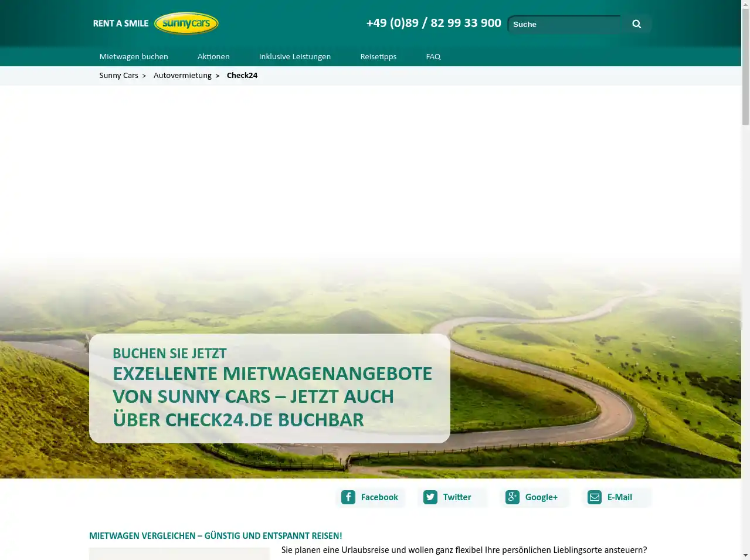Click the Sunny Cars logo

coord(186,23)
